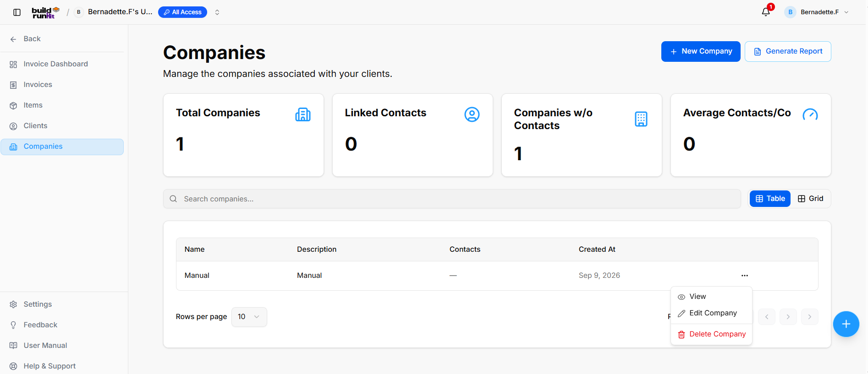Open the build run it logo home
868x374 pixels.
point(45,12)
